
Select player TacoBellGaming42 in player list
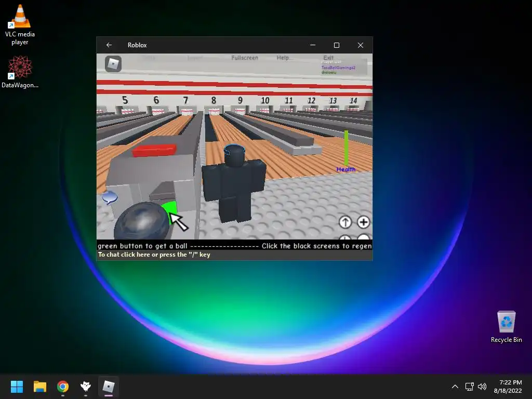[x=338, y=68]
